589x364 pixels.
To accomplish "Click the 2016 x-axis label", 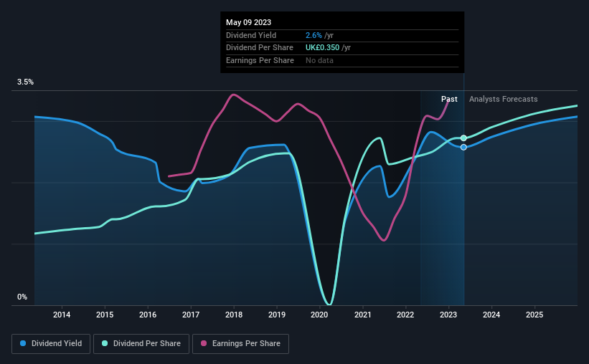I will point(148,315).
